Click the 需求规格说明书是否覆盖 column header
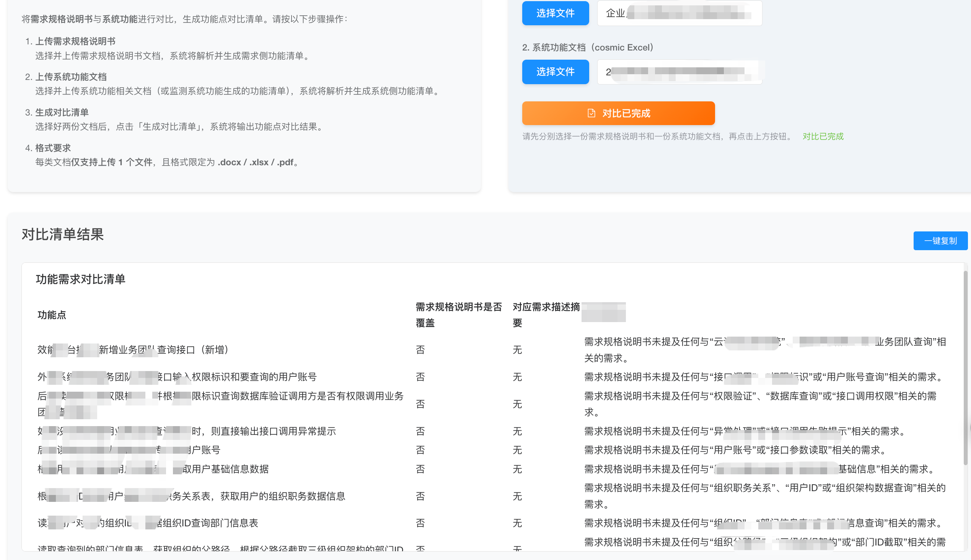971x560 pixels. point(459,314)
